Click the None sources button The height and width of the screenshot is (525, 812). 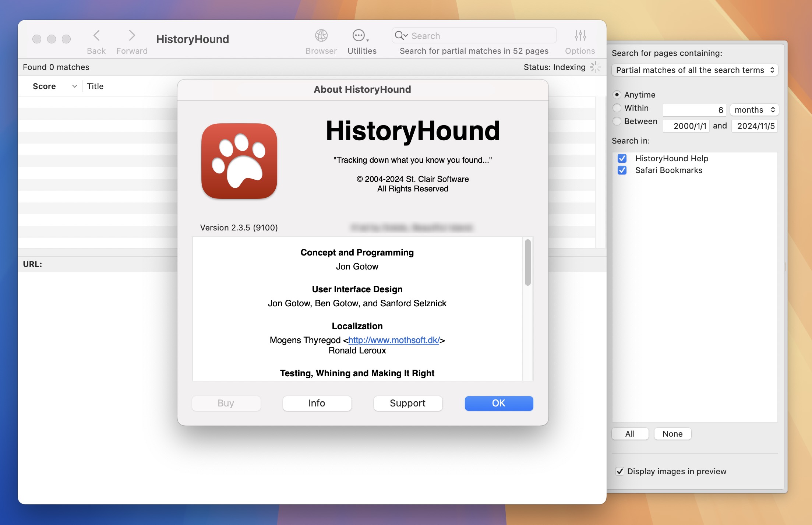pos(672,434)
